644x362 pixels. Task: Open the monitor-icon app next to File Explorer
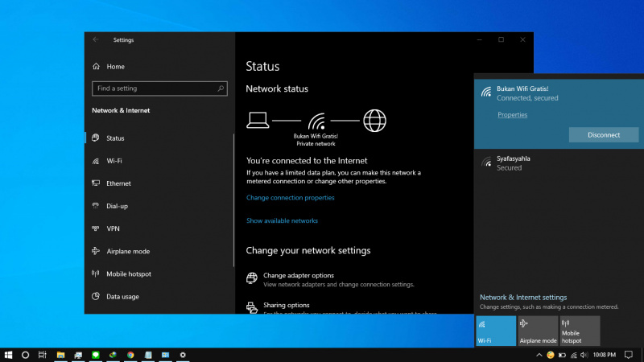click(x=78, y=355)
